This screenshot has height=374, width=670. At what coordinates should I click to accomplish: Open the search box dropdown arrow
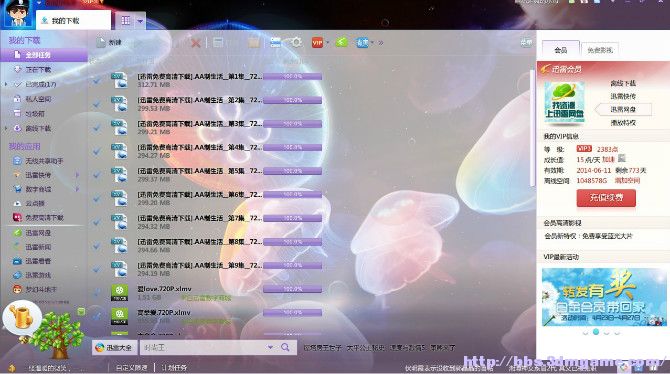270,347
